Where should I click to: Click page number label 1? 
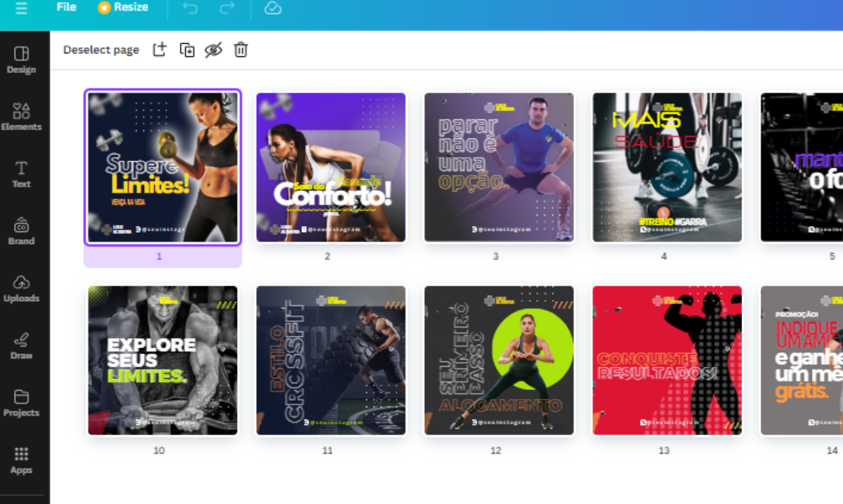[159, 256]
